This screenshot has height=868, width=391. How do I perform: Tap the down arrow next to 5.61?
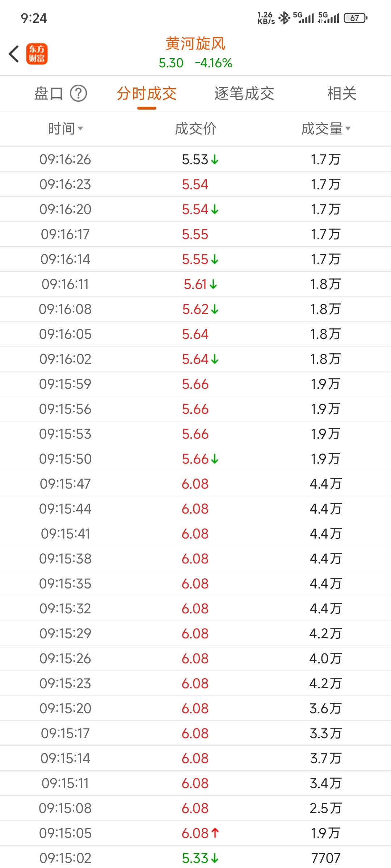214,284
